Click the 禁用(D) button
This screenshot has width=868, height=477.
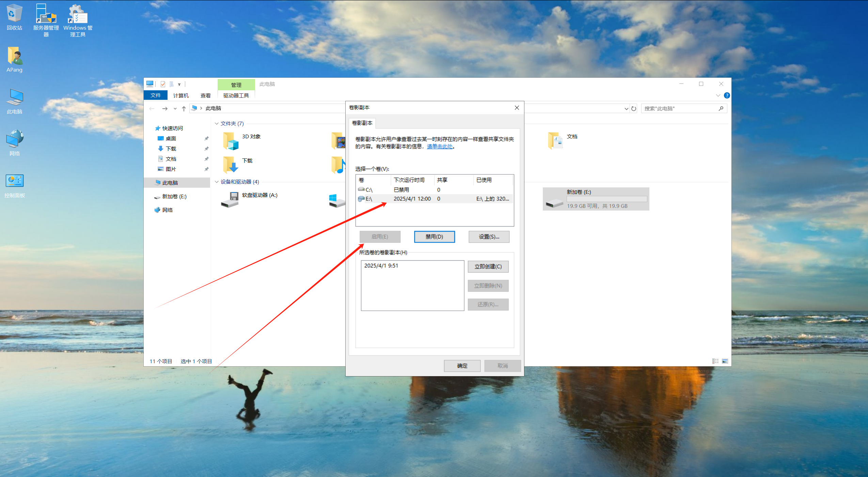(x=434, y=237)
